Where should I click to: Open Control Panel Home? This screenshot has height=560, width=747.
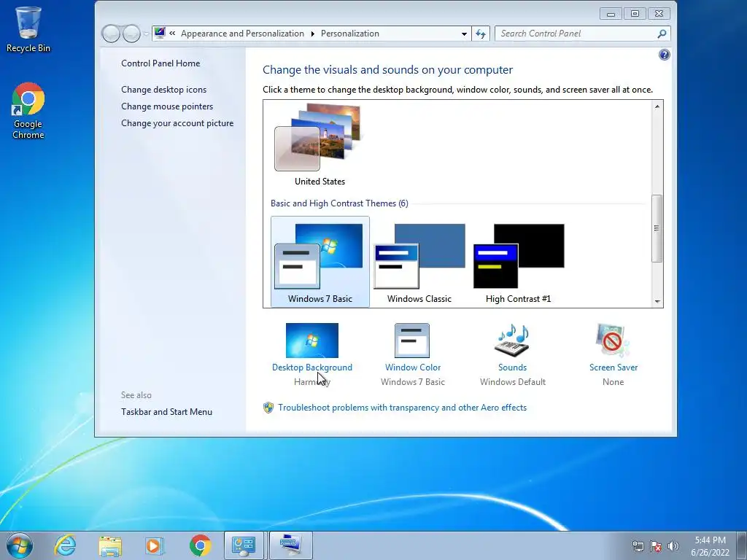[160, 63]
